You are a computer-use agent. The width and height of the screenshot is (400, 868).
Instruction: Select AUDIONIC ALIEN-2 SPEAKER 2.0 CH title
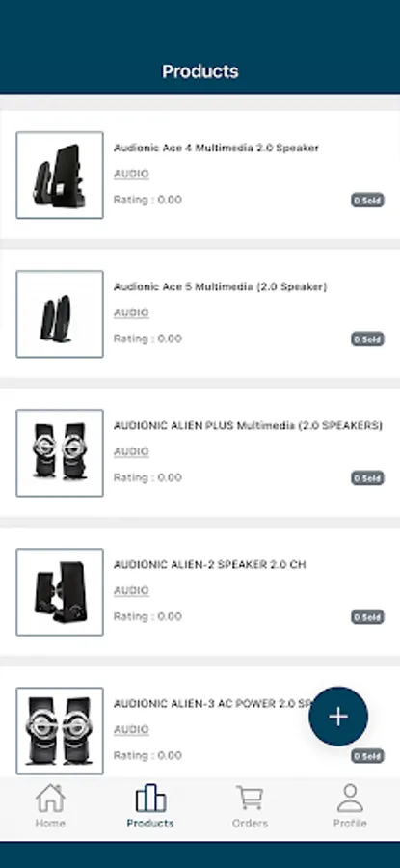point(210,564)
